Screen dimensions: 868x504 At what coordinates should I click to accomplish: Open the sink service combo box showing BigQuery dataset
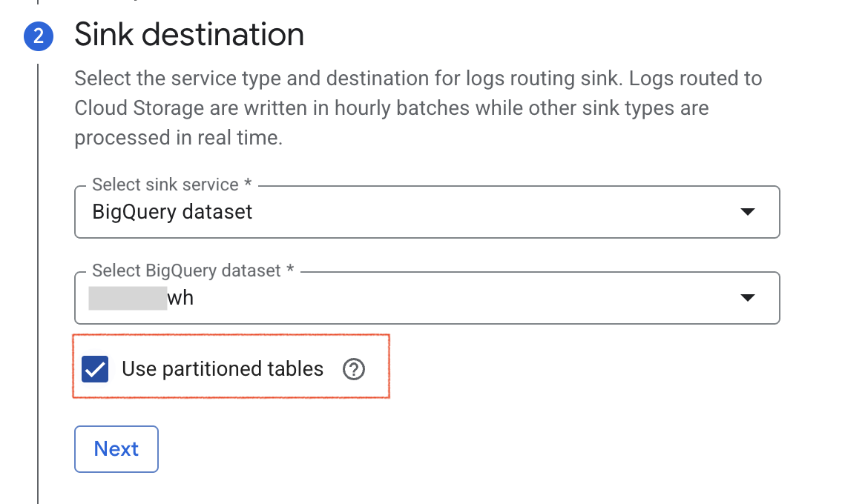pos(427,212)
